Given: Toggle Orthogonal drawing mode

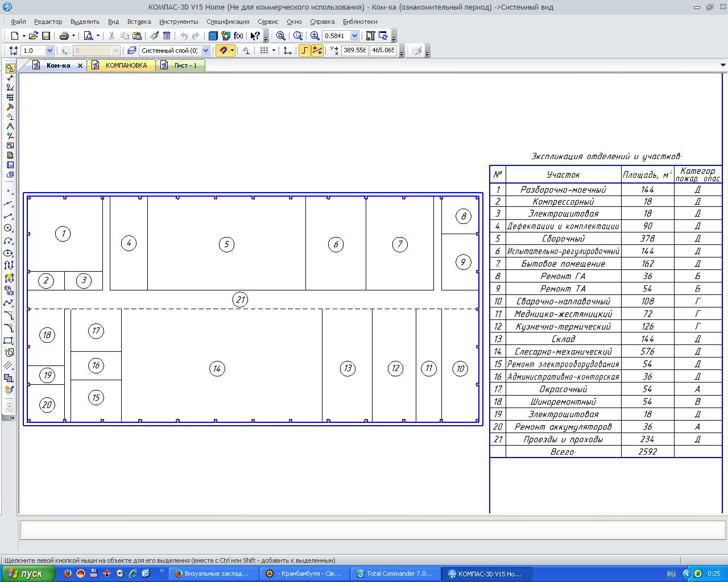Looking at the screenshot, I should (305, 51).
